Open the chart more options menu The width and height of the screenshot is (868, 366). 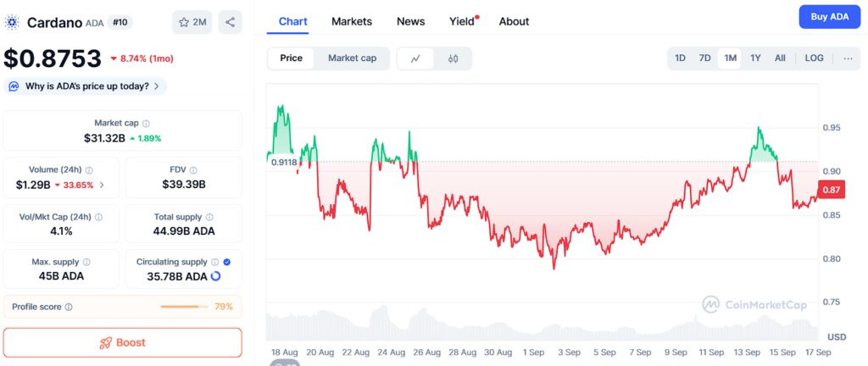tap(848, 58)
